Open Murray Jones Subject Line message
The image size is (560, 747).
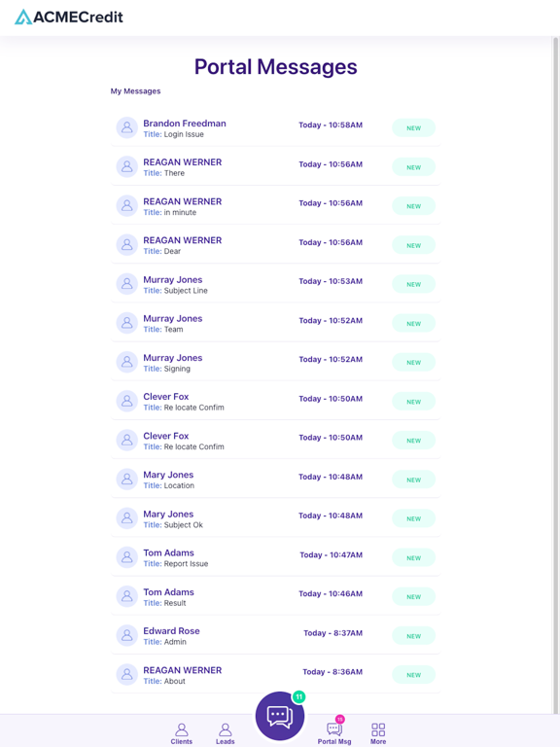point(275,284)
